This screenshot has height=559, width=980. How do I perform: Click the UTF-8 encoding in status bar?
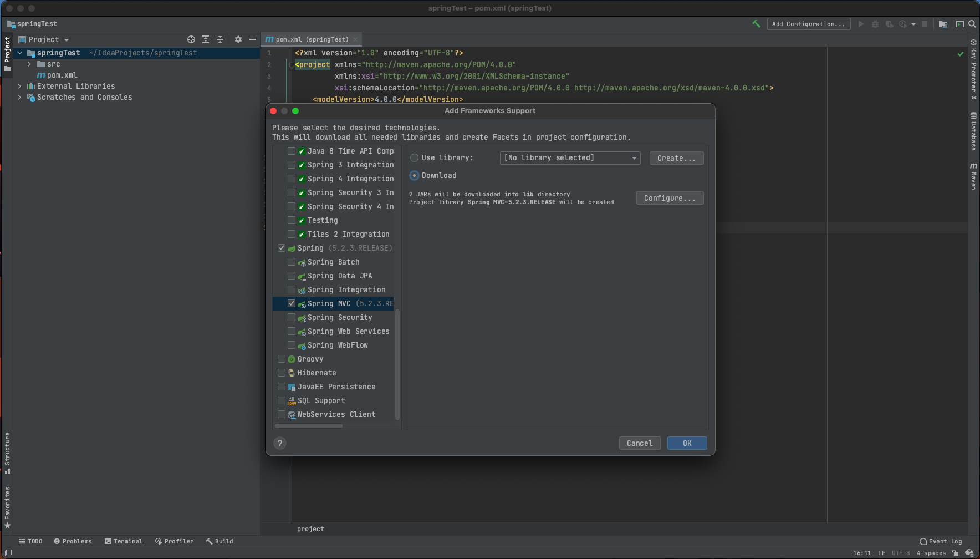pyautogui.click(x=901, y=553)
